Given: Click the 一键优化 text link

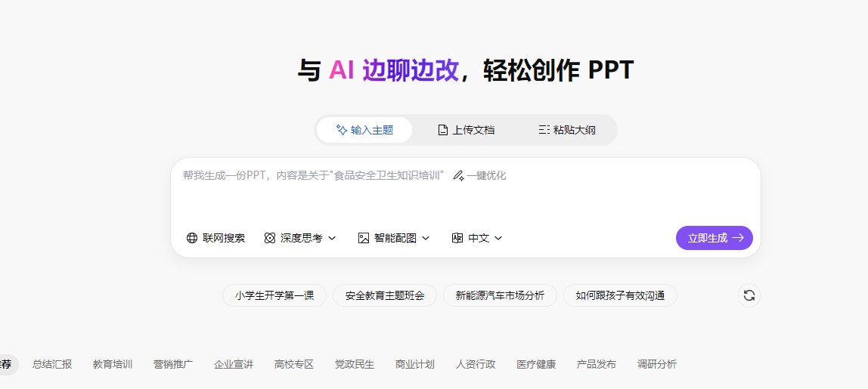Looking at the screenshot, I should click(x=486, y=176).
